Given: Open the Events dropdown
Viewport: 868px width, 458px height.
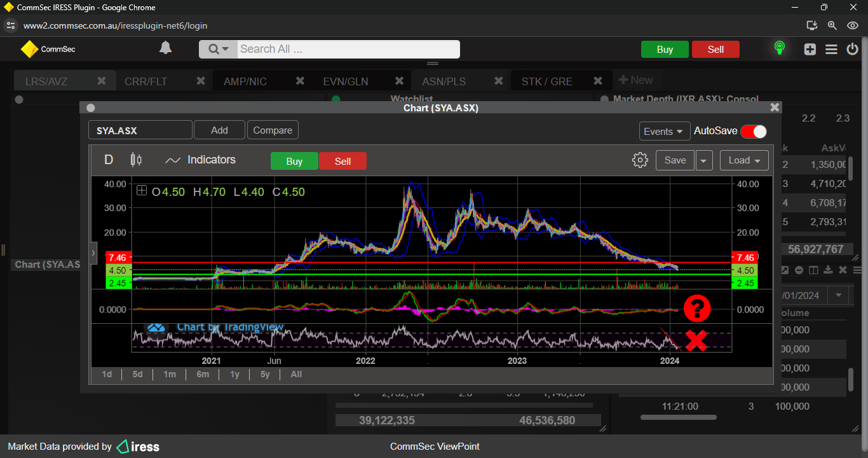Looking at the screenshot, I should (664, 131).
